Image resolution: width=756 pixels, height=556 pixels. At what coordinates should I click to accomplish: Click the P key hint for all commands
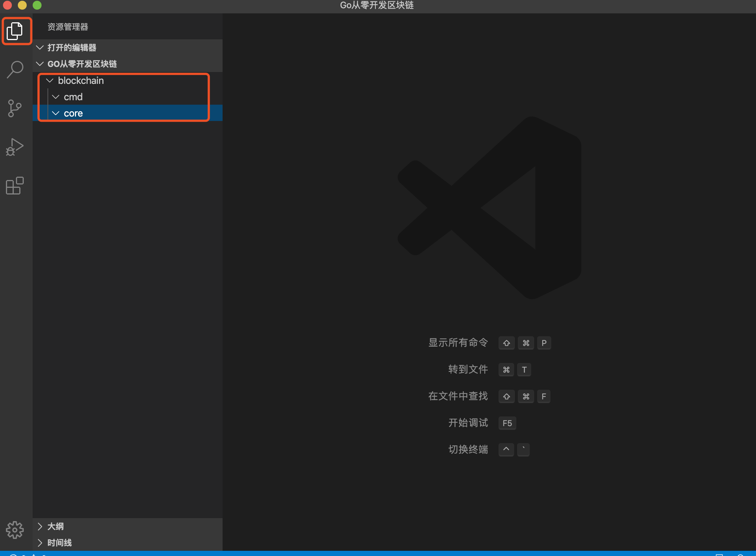coord(544,343)
